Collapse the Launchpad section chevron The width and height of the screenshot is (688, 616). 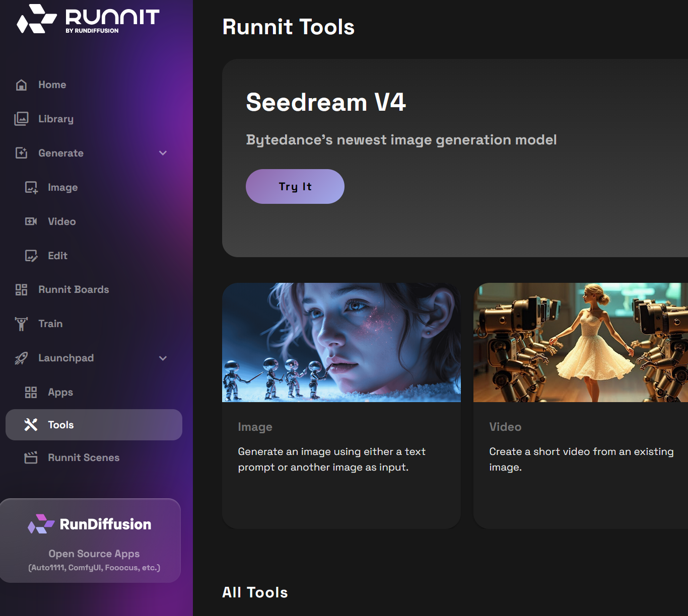[x=163, y=358]
